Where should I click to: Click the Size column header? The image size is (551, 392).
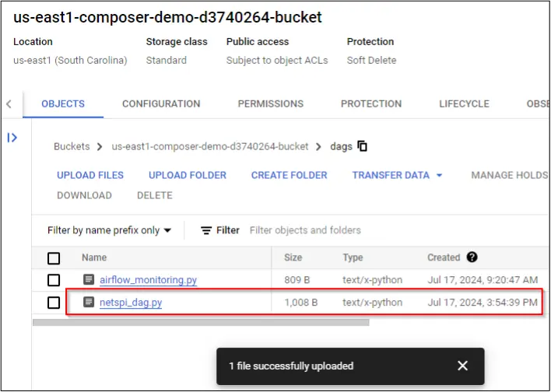pos(293,257)
